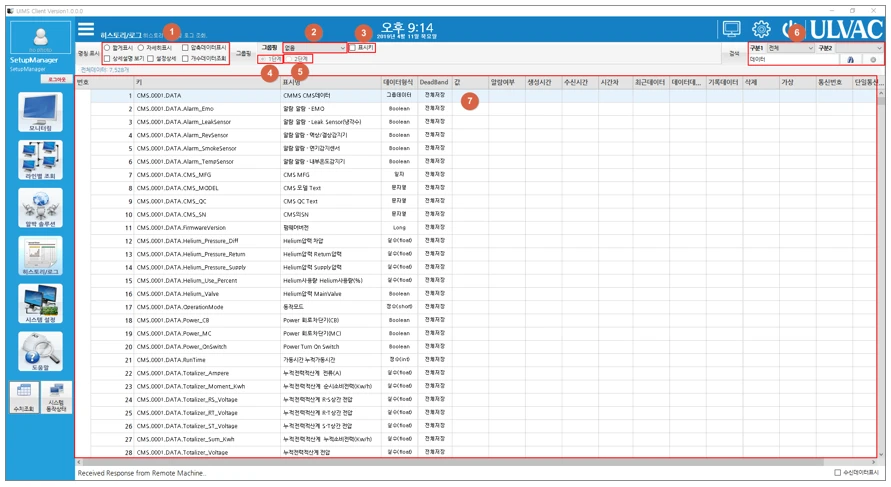Open the 모니터링 monitoring sidebar icon

coord(40,112)
